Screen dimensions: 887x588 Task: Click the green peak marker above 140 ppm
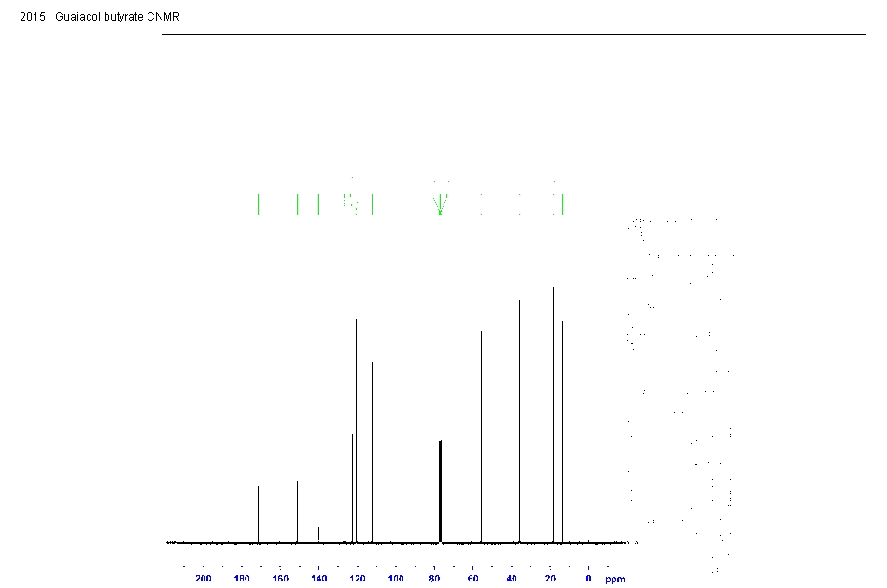(319, 204)
